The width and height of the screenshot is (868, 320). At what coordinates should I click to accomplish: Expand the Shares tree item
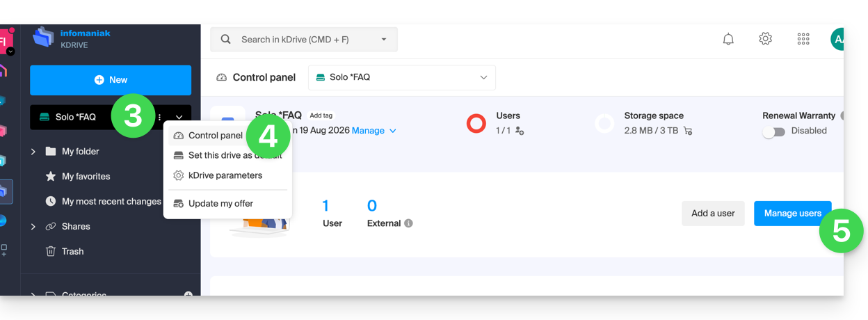[33, 227]
